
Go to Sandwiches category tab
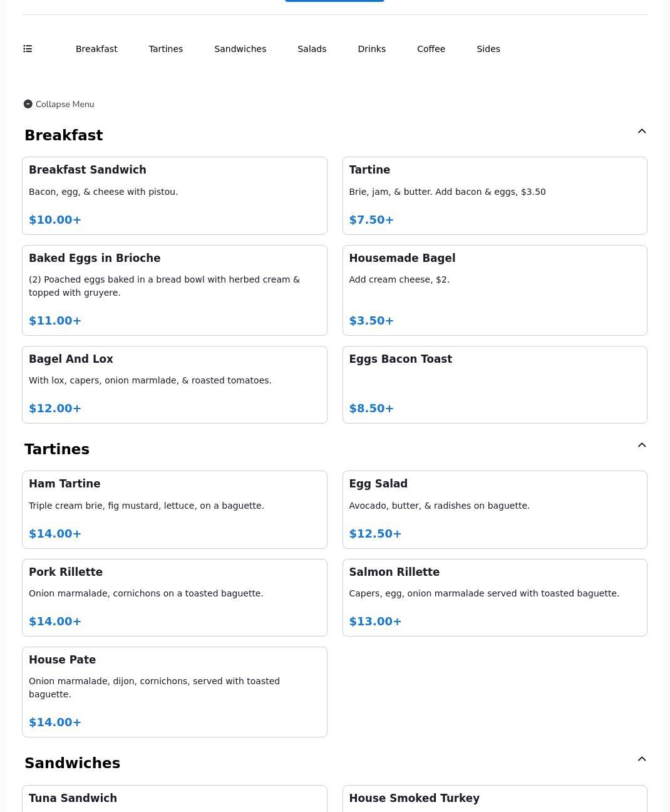(240, 49)
